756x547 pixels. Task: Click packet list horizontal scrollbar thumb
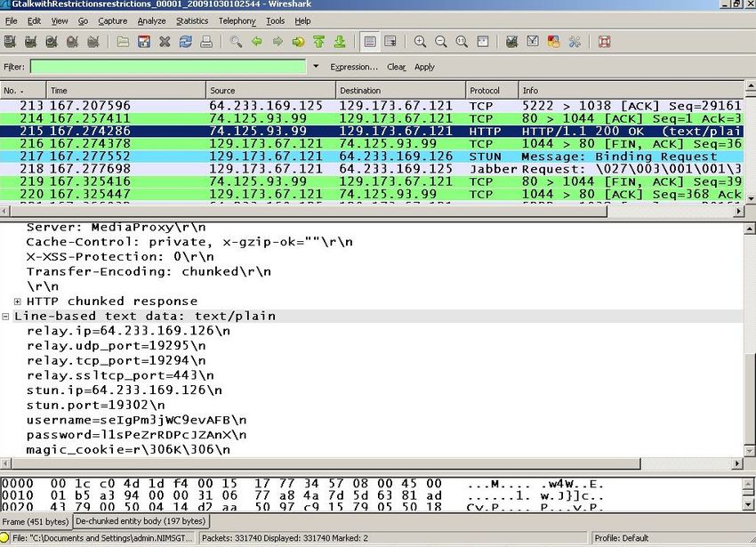pyautogui.click(x=309, y=211)
